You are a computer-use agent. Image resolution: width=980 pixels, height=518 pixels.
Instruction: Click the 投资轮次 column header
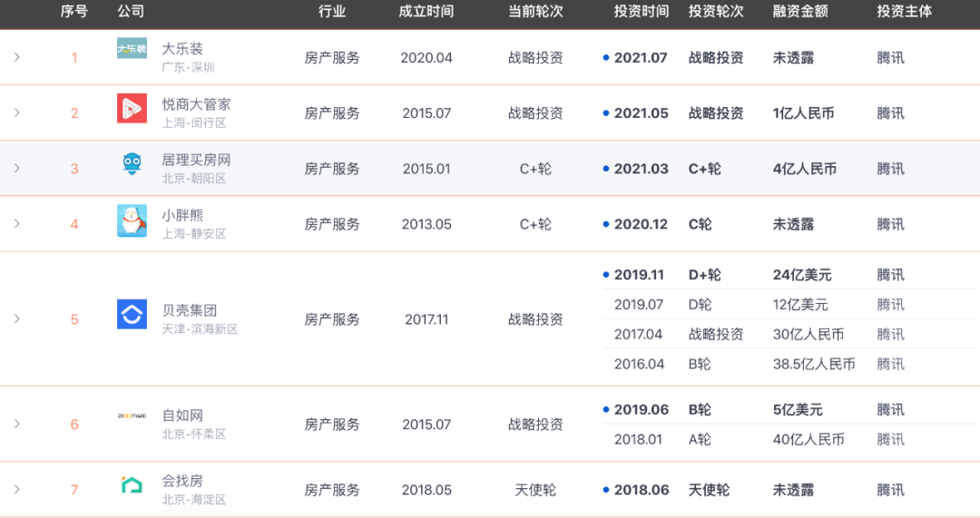[x=716, y=11]
